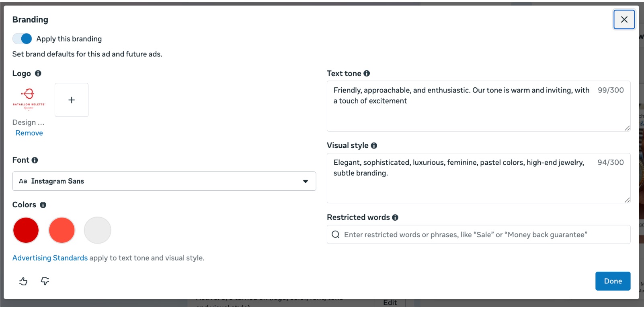Select the Bataillon Belette logo thumbnail
This screenshot has height=310, width=644.
pos(29,99)
